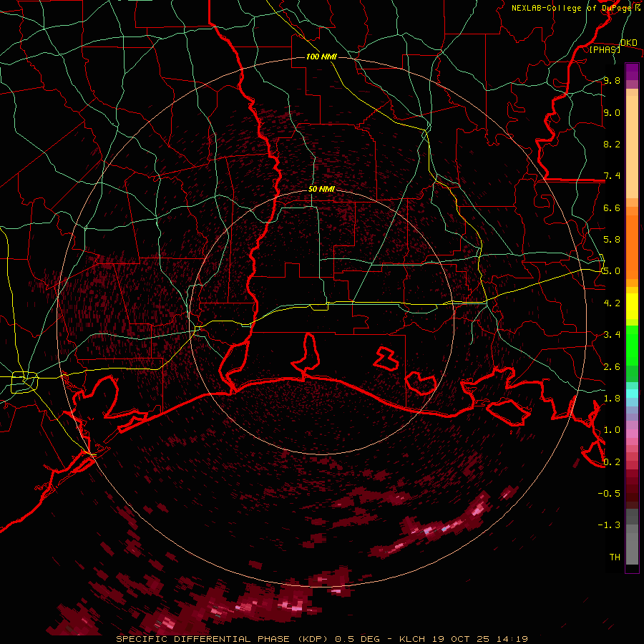Click the 2.6 value on the color scale

pos(612,367)
